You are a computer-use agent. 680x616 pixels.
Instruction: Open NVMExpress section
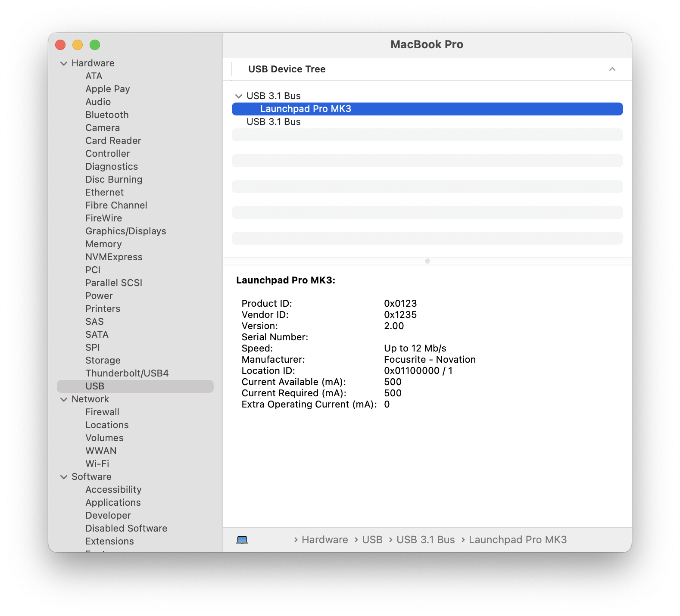click(x=114, y=257)
